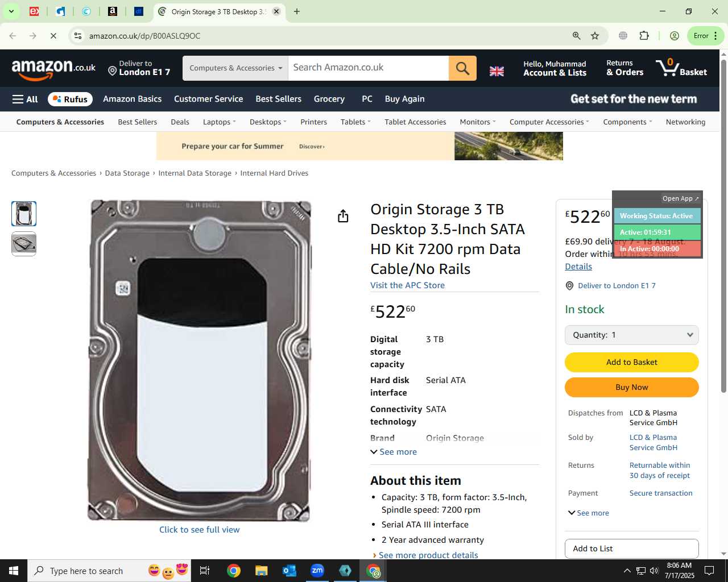Image resolution: width=728 pixels, height=582 pixels.
Task: Expand See more in buy box
Action: point(589,513)
